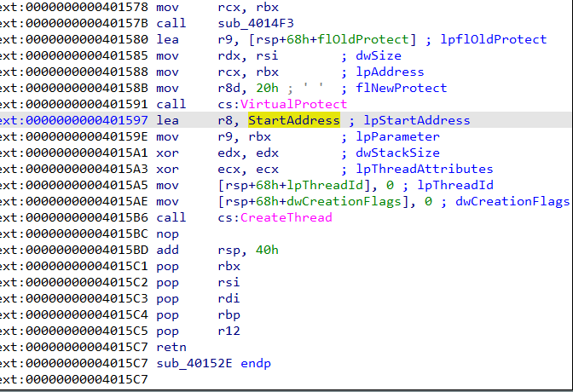Click address 00000000004015B6 of CreateThread call

pos(87,217)
